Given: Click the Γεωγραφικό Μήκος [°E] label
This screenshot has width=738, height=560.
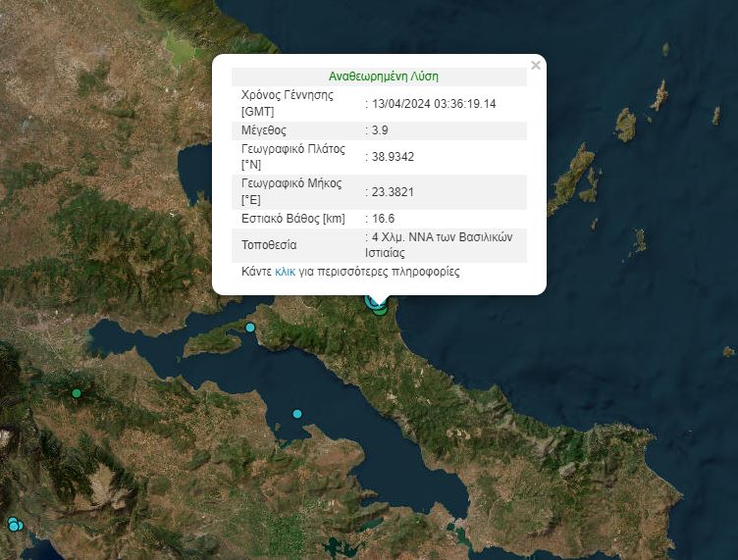Looking at the screenshot, I should pyautogui.click(x=294, y=191).
